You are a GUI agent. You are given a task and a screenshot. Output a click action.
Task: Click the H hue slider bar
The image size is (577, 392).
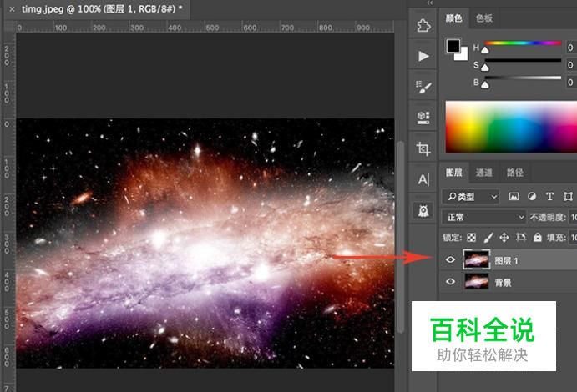[523, 43]
